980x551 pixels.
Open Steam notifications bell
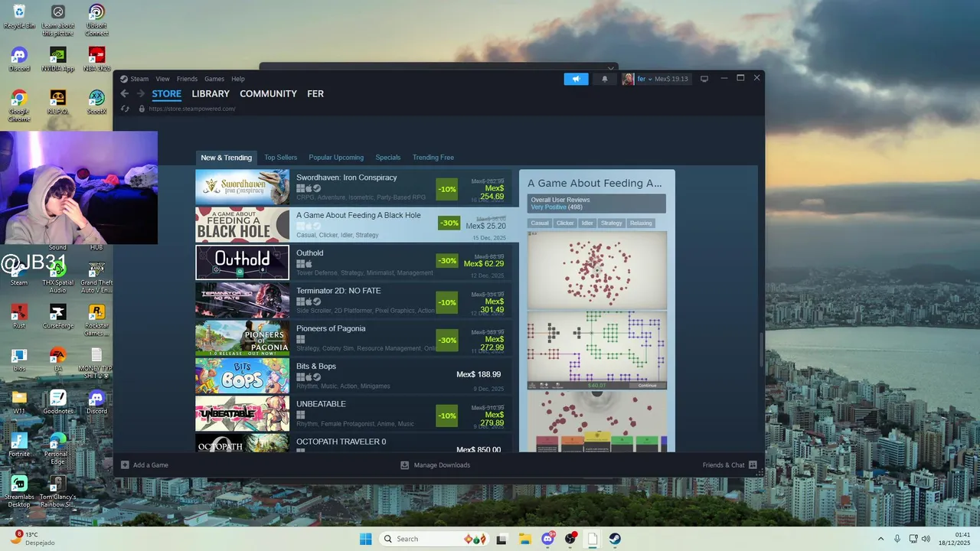[x=604, y=79]
